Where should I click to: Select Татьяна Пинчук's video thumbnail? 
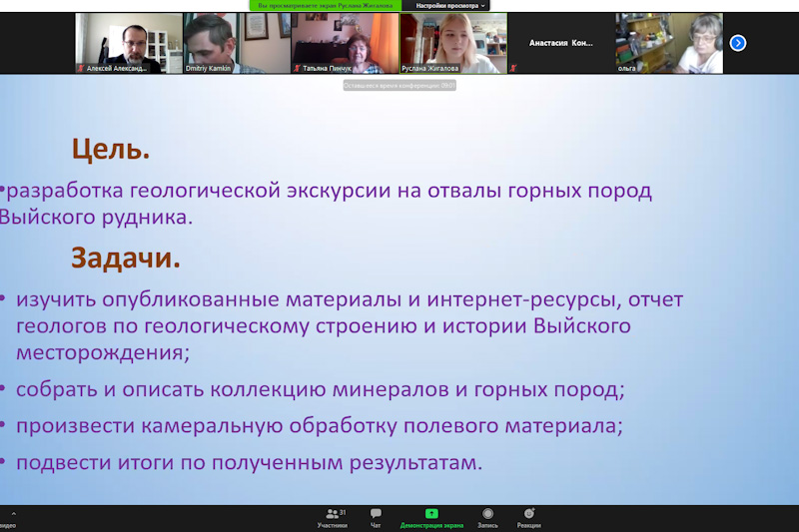345,42
